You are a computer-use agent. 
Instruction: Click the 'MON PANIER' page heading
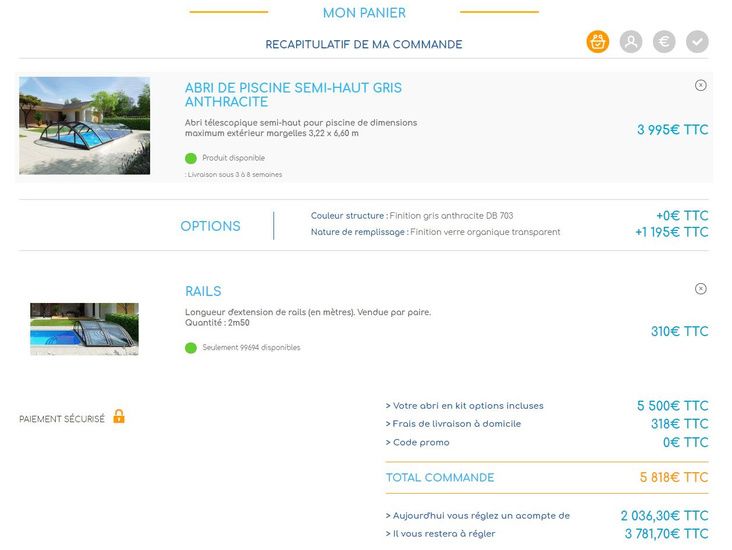[x=364, y=13]
